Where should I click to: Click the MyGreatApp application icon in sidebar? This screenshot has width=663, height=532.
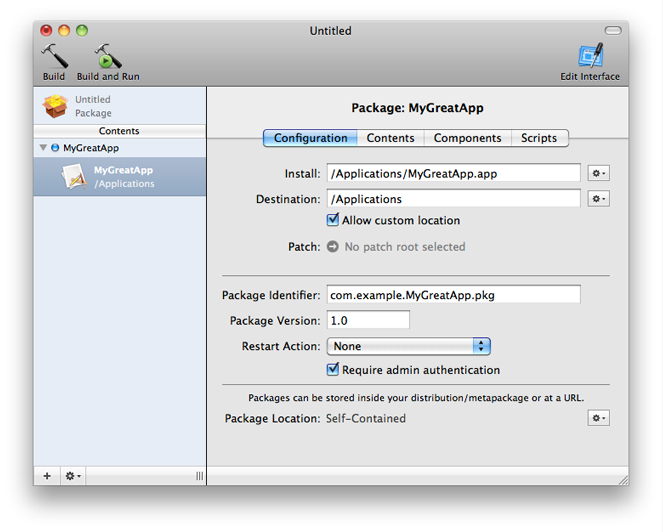coord(74,176)
